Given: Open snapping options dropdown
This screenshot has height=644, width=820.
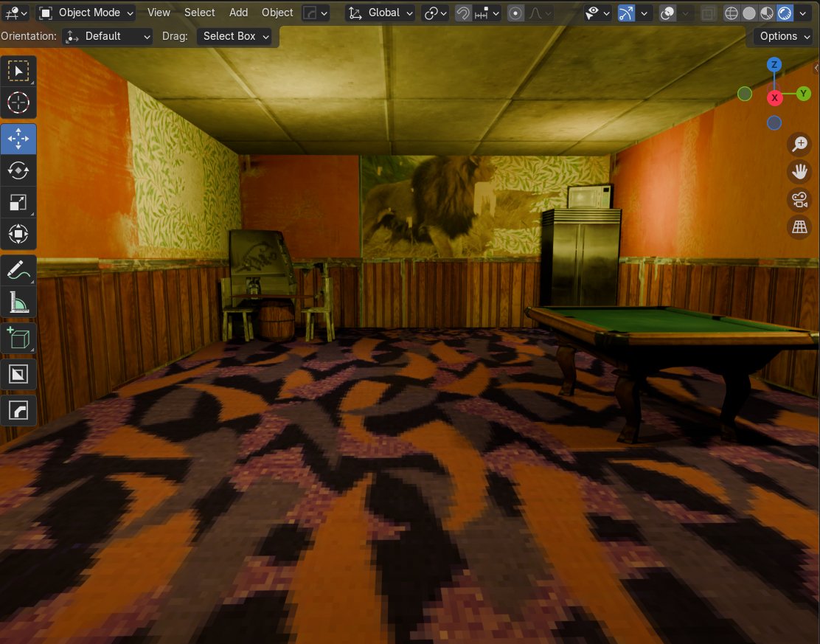Looking at the screenshot, I should pyautogui.click(x=487, y=13).
